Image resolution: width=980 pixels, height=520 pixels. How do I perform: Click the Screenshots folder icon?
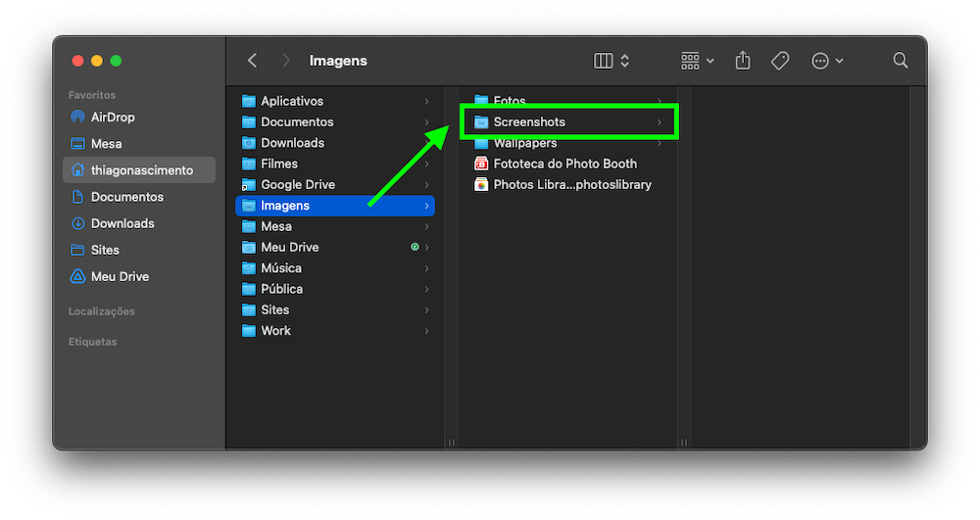click(480, 121)
